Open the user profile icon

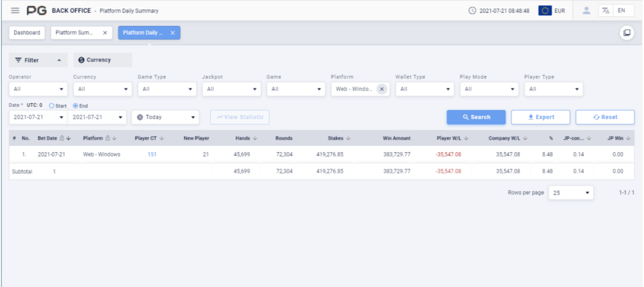586,11
